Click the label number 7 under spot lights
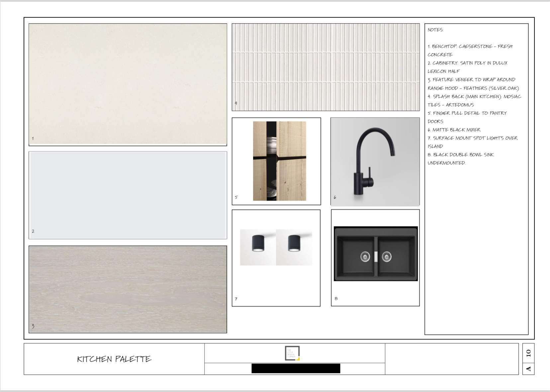The height and width of the screenshot is (392, 550). coord(236,299)
